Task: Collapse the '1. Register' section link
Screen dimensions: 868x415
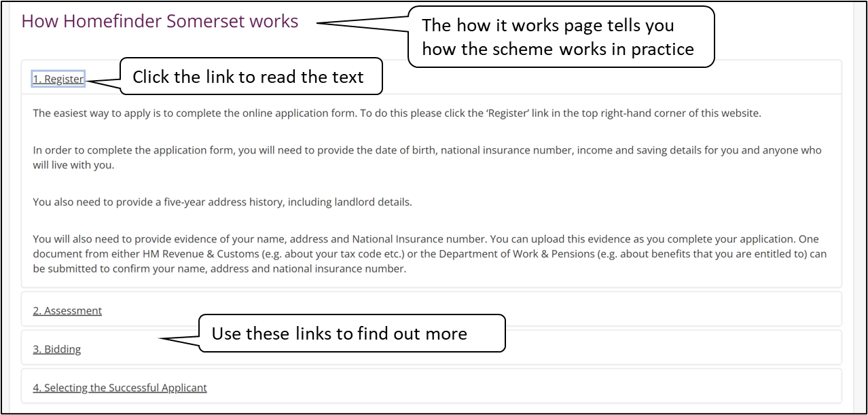Action: point(58,79)
